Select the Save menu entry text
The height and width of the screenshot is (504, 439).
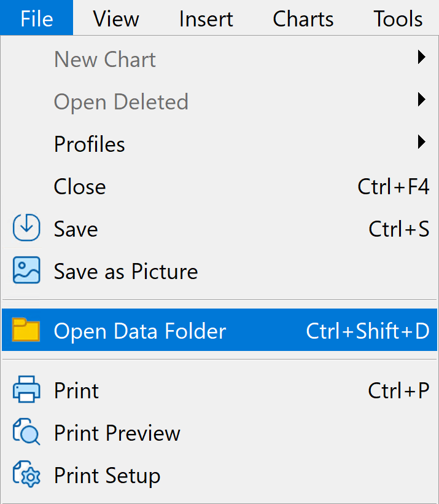click(x=76, y=229)
